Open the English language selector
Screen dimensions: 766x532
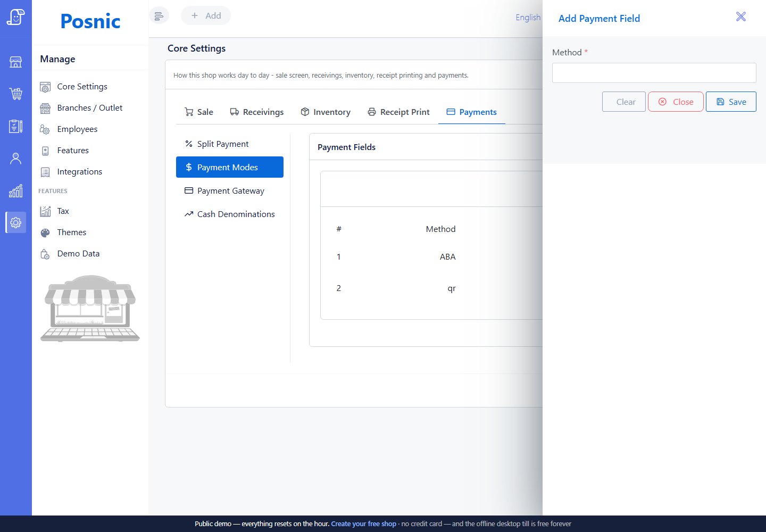coord(528,17)
